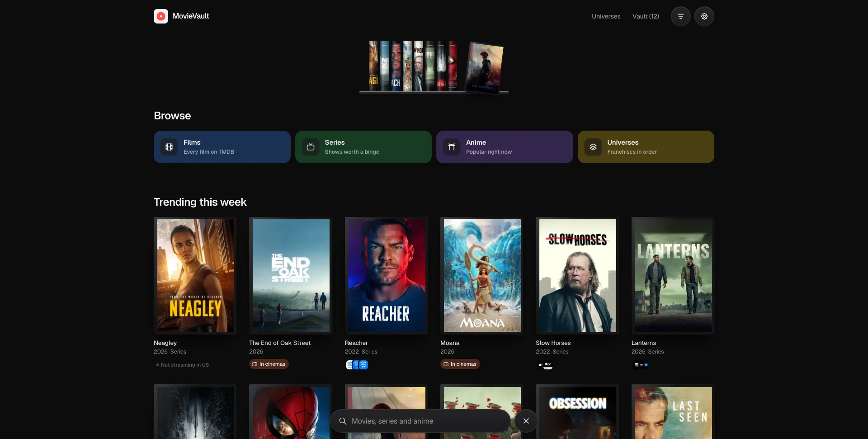Click the Lanterns title text
This screenshot has height=439, width=868.
(x=644, y=343)
